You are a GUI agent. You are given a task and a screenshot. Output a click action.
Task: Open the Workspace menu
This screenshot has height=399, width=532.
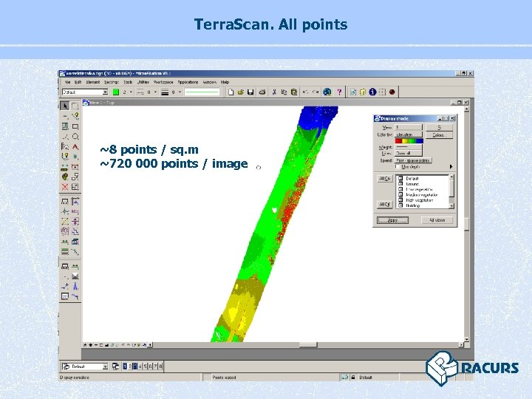tap(163, 82)
